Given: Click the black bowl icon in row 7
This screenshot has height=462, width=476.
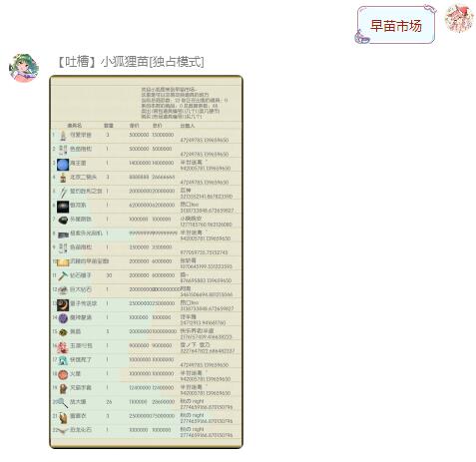Looking at the screenshot, I should pos(63,221).
